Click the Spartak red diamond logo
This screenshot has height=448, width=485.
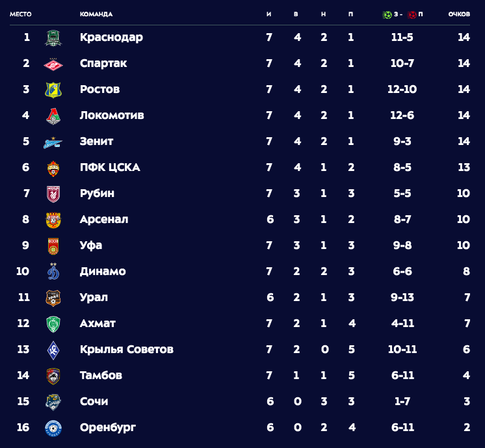(53, 64)
